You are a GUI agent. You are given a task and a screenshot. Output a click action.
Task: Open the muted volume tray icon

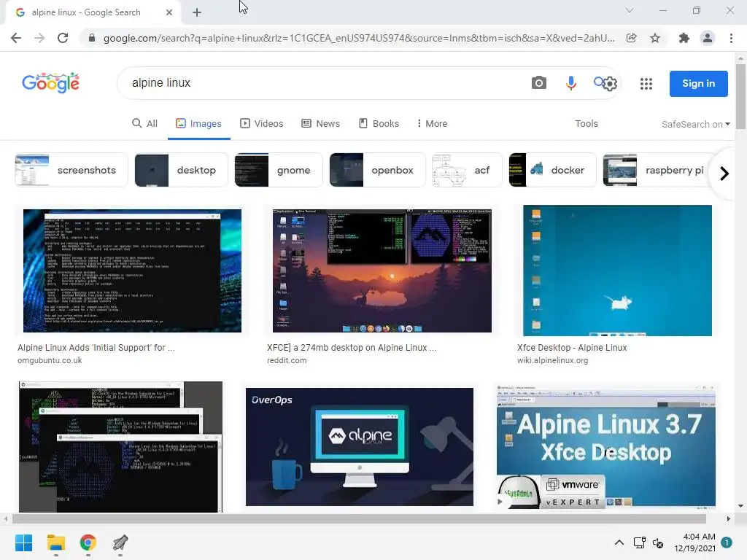[x=658, y=542]
